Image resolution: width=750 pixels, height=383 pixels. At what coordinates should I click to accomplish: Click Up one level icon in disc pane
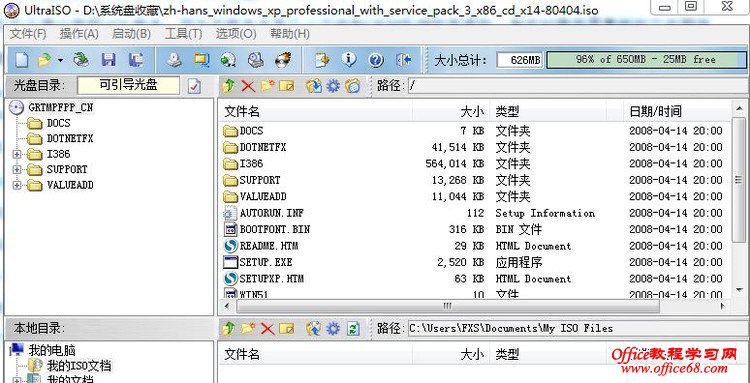(230, 86)
